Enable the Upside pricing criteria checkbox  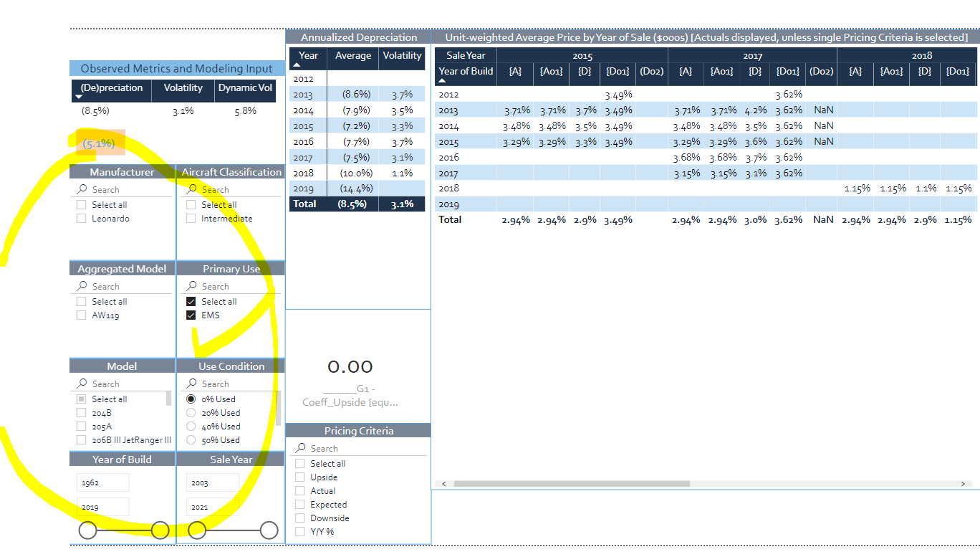pos(299,477)
